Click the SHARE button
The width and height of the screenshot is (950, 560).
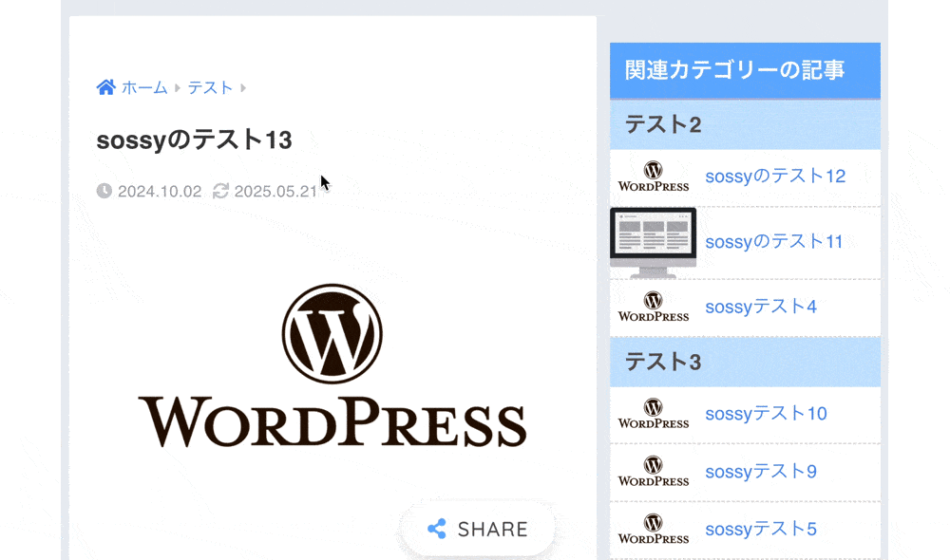[x=478, y=529]
